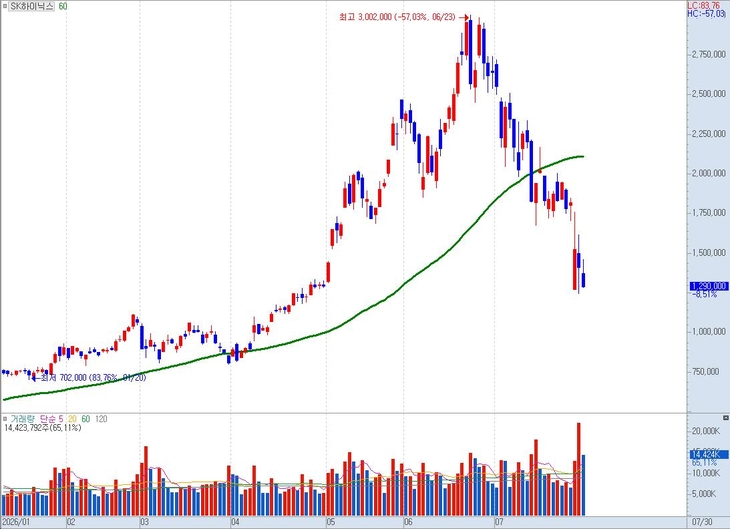Click the tallest red volume bar
730x529 pixels.
tap(579, 469)
